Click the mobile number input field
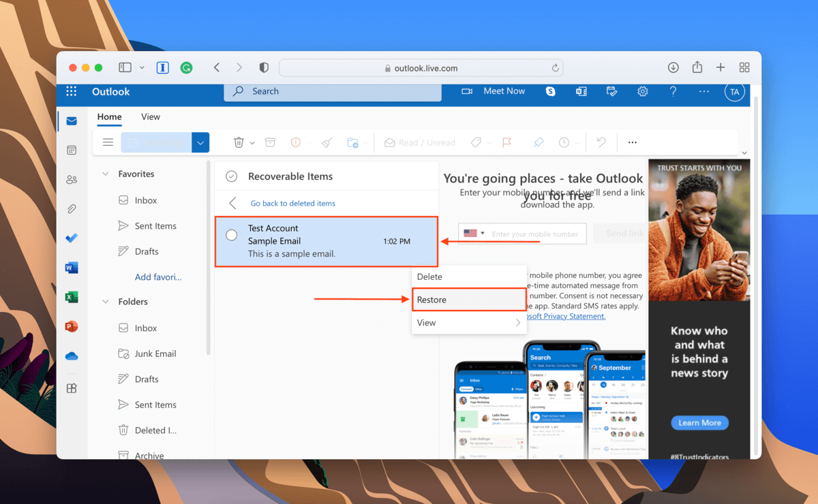Screen dimensions: 818x504 (535, 234)
